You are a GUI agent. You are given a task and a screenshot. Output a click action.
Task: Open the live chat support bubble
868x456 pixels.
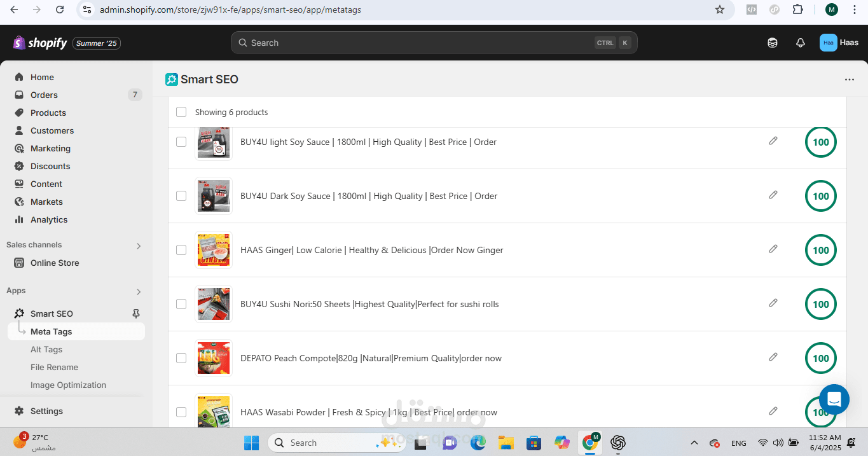pos(834,399)
